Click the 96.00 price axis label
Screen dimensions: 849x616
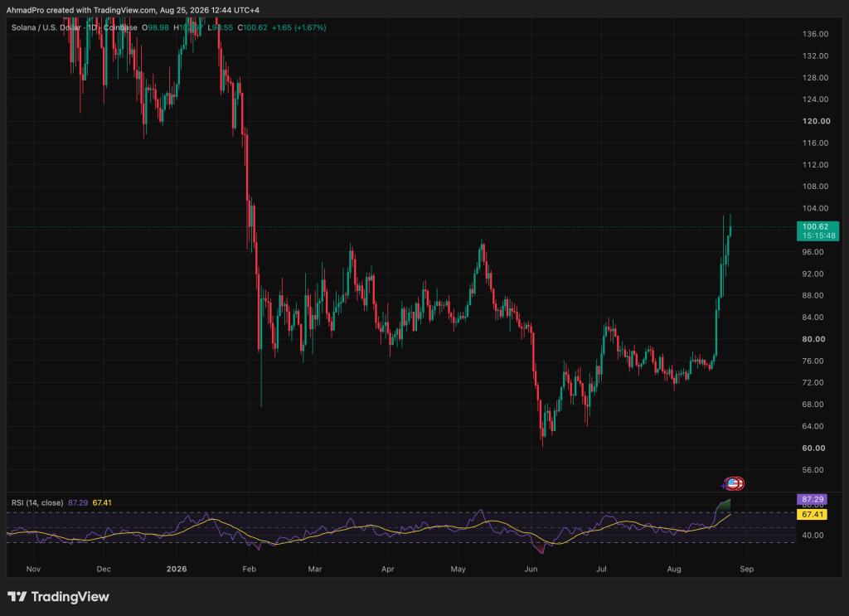[x=813, y=252]
